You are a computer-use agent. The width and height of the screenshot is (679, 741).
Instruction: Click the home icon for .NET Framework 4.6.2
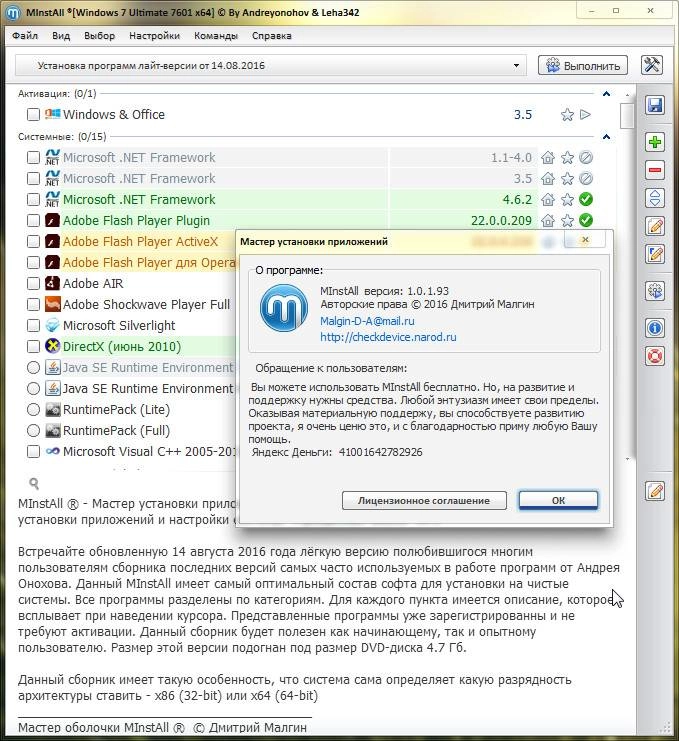(x=548, y=199)
